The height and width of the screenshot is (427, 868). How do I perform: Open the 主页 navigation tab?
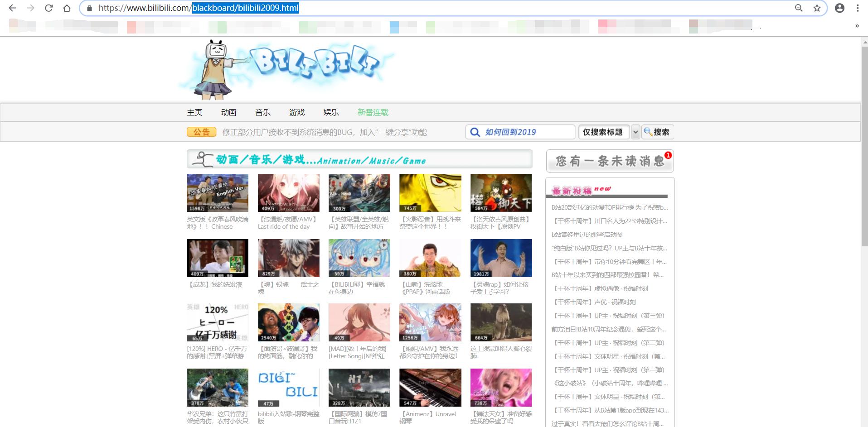194,112
